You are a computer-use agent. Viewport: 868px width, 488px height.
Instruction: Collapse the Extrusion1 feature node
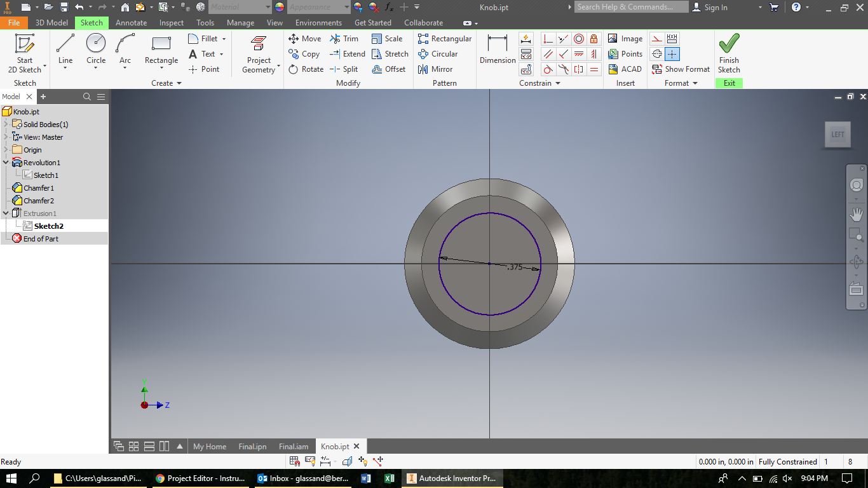point(6,213)
